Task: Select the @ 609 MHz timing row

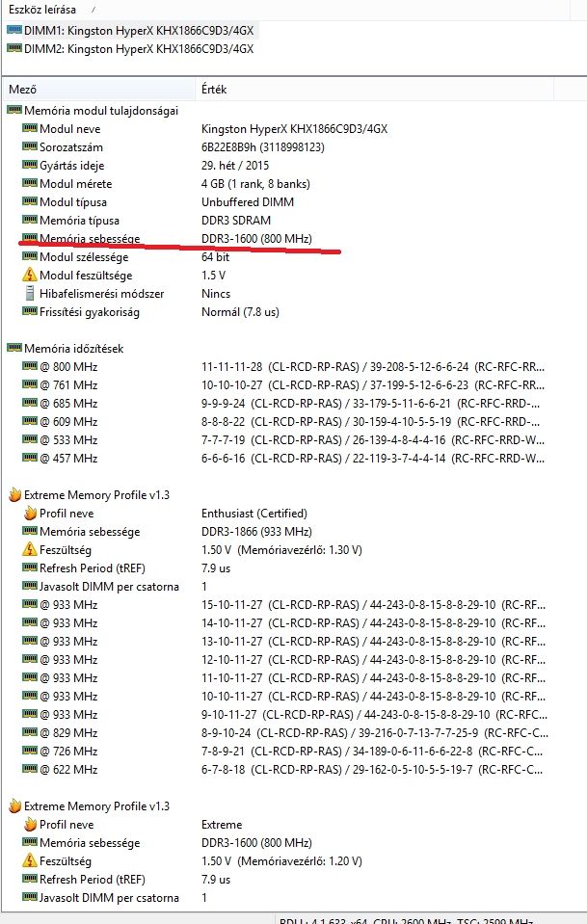Action: (280, 421)
